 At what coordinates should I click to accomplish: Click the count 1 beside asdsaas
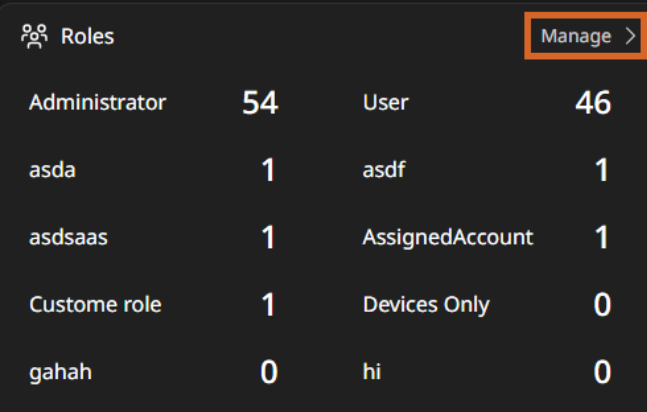pyautogui.click(x=268, y=237)
